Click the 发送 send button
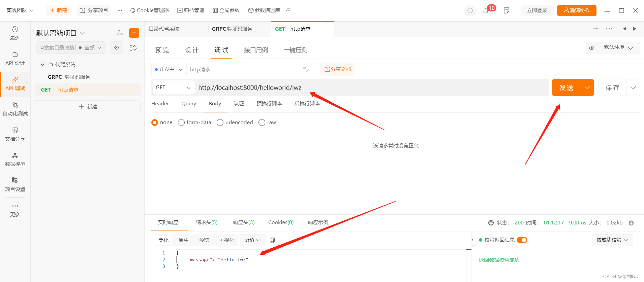The width and height of the screenshot is (644, 282). (566, 87)
